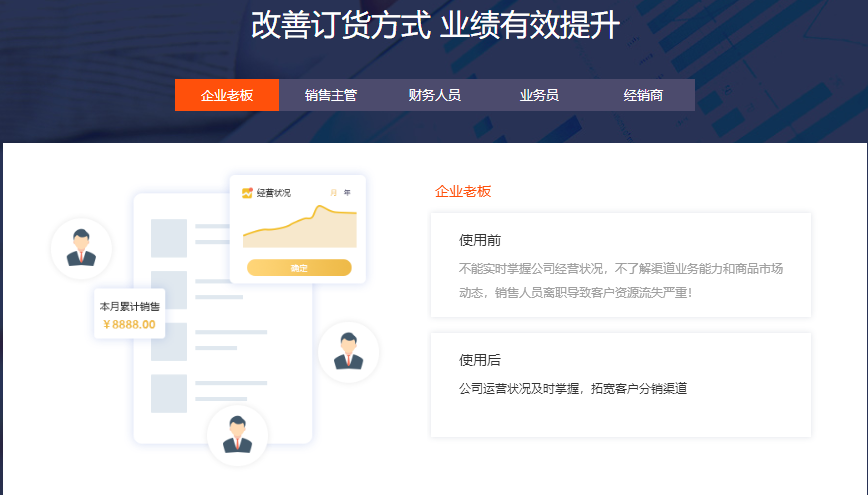The width and height of the screenshot is (868, 495).
Task: Click the bottom gray list thumbnail
Action: click(169, 393)
